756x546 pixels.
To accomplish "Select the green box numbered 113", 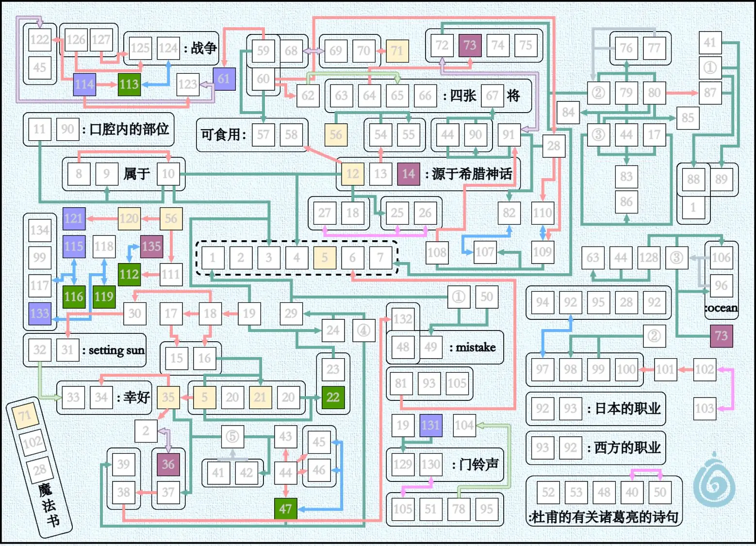I will pos(129,84).
